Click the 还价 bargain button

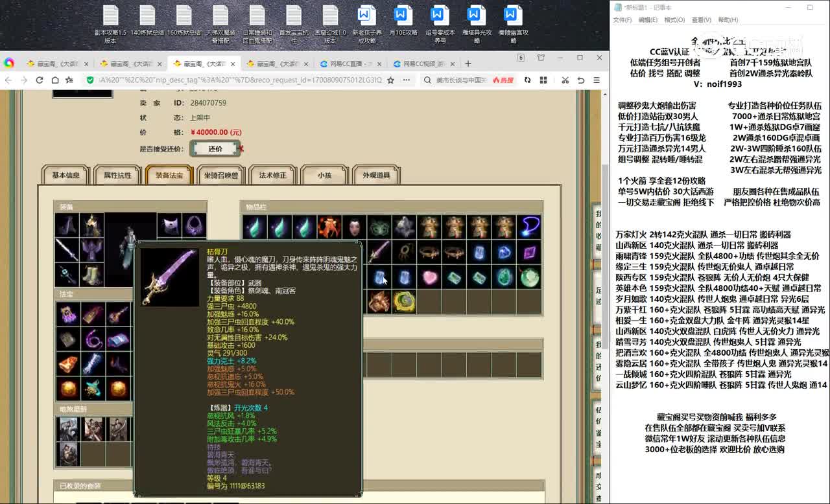pos(215,148)
